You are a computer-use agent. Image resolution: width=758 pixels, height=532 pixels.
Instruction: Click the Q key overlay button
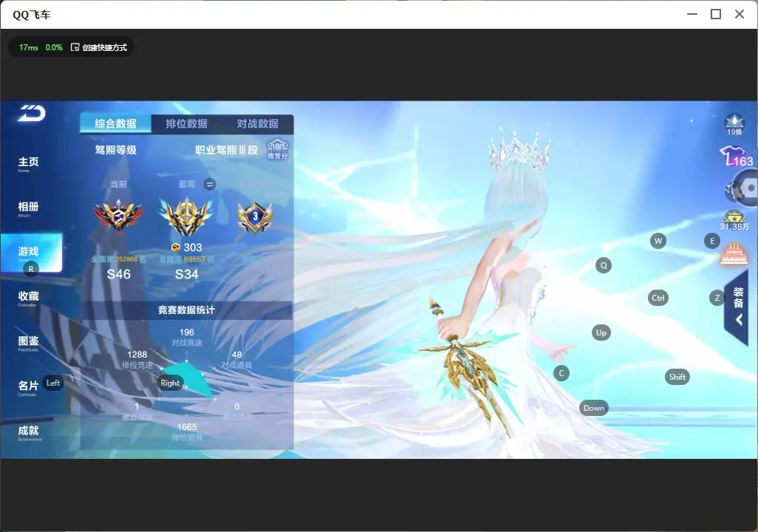tap(604, 265)
